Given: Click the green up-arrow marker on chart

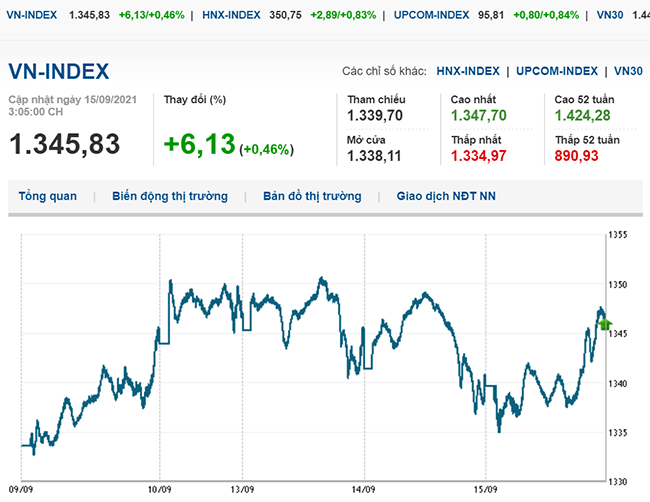Looking at the screenshot, I should click(605, 324).
